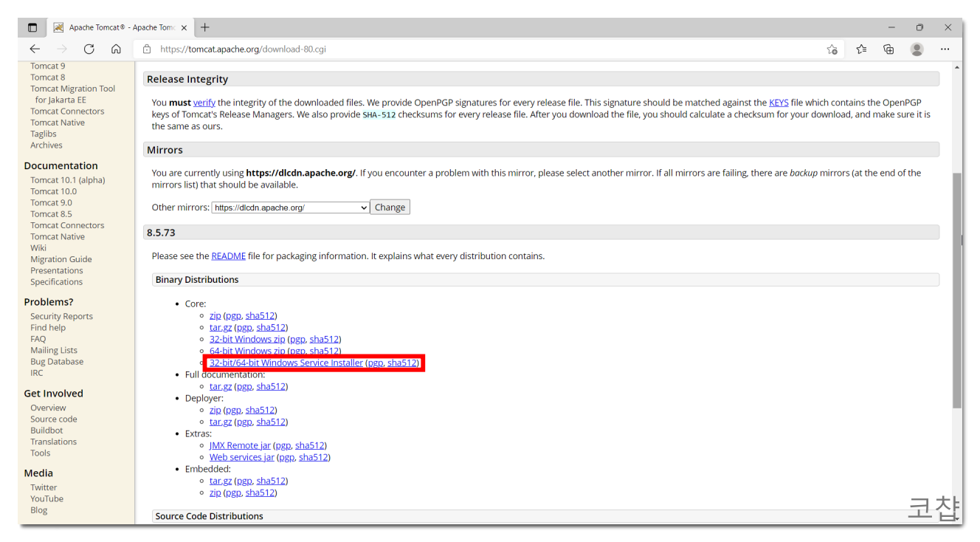980x542 pixels.
Task: Select the Apache Tomcat browser tab
Action: click(x=121, y=27)
